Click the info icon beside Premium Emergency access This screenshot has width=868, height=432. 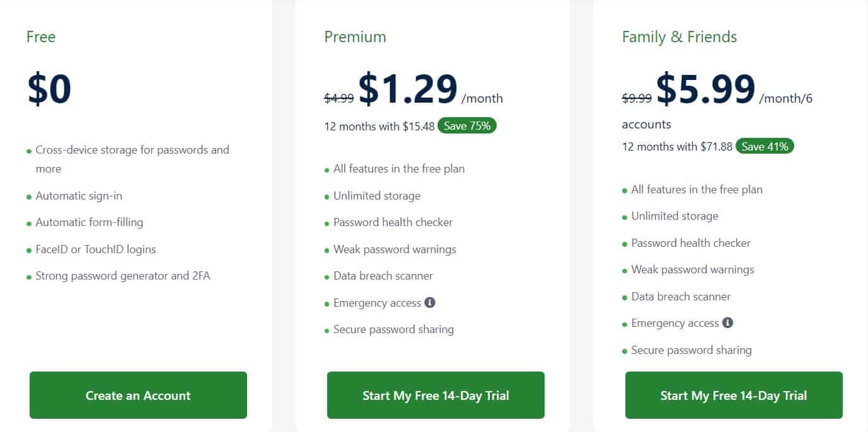[x=431, y=303]
